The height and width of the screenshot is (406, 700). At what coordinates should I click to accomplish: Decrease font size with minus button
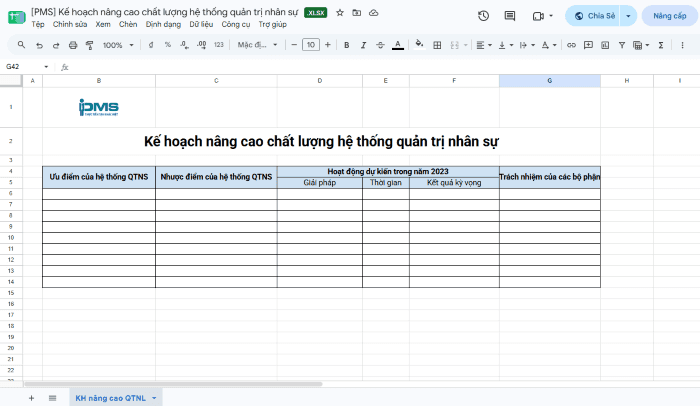[294, 45]
